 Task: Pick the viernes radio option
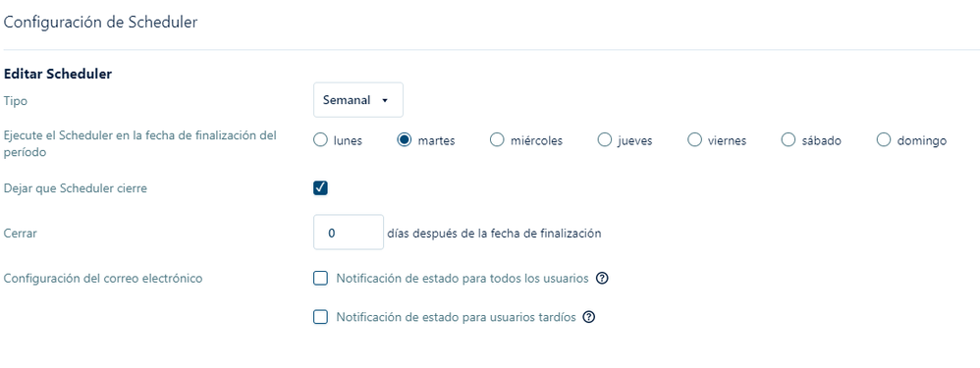pyautogui.click(x=694, y=140)
